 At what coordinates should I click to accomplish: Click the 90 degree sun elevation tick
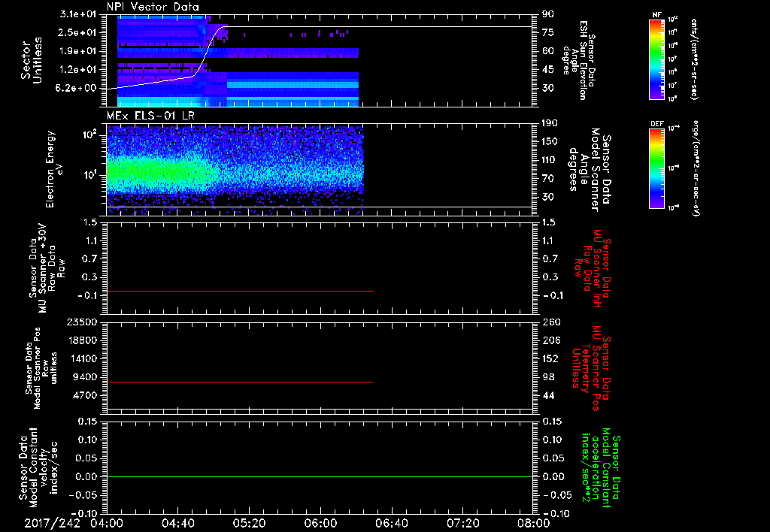548,14
